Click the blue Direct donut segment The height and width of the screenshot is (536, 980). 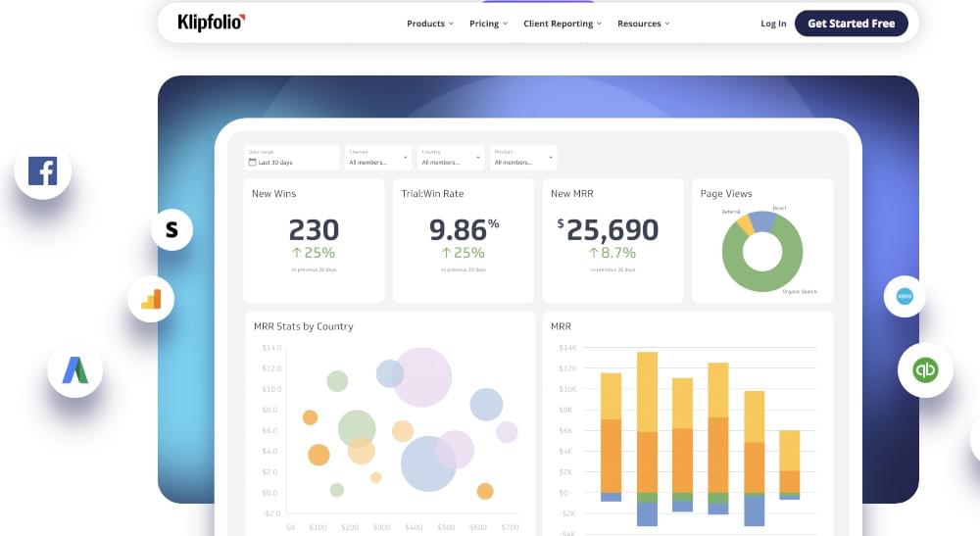[762, 220]
